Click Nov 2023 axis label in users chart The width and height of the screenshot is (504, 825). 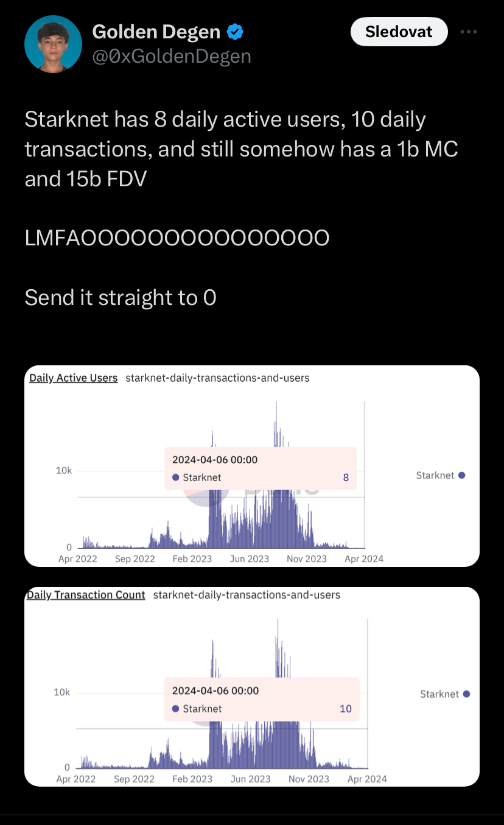pos(307,559)
